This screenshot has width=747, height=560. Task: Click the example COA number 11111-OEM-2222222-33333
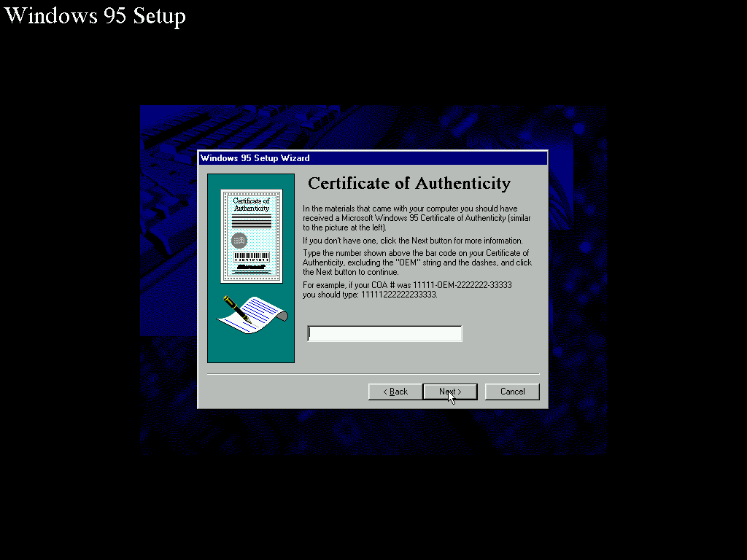(462, 285)
